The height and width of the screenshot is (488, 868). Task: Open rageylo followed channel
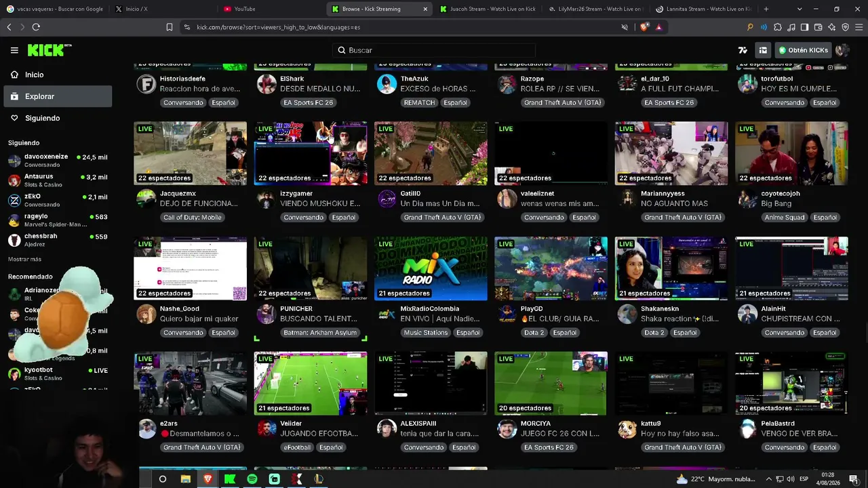point(57,220)
